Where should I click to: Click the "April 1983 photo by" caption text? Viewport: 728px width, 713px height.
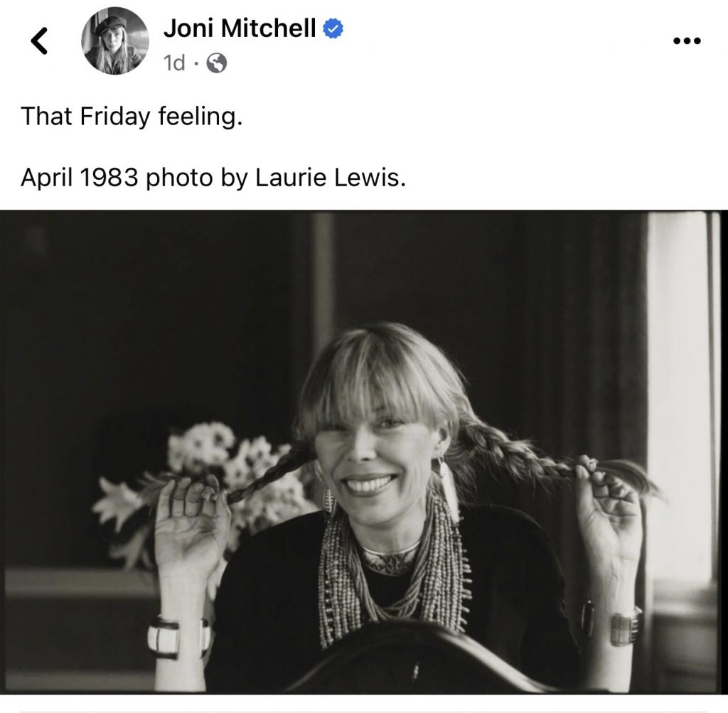(x=131, y=178)
